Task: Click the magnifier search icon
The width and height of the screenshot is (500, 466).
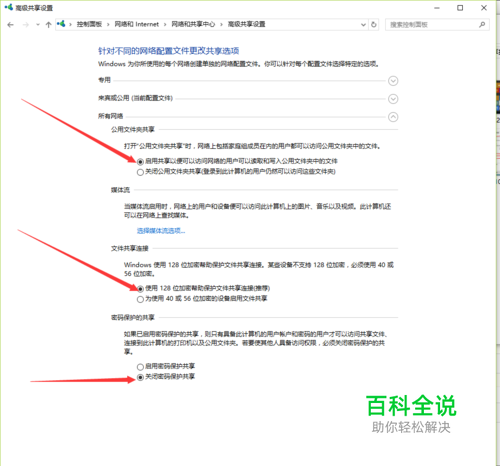Action: coord(482,24)
